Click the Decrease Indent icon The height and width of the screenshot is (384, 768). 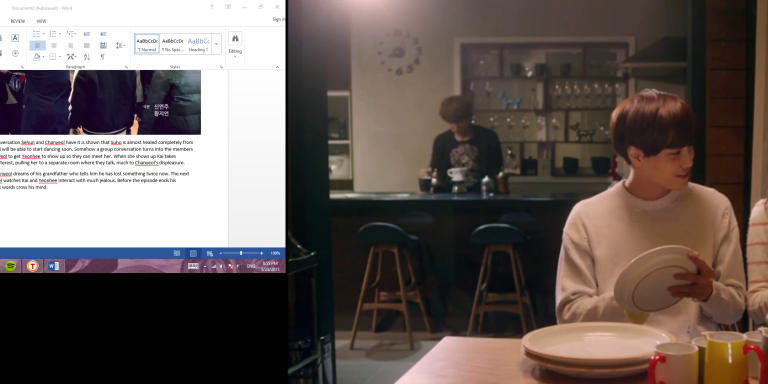[87, 34]
